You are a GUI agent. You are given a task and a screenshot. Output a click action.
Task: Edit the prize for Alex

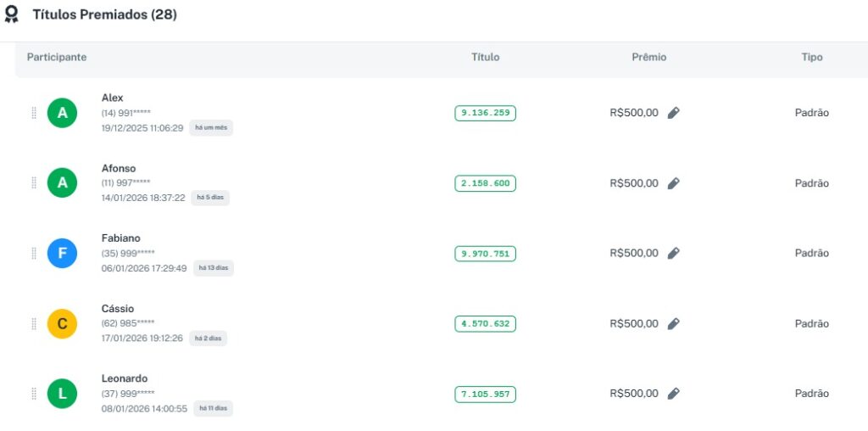[674, 113]
